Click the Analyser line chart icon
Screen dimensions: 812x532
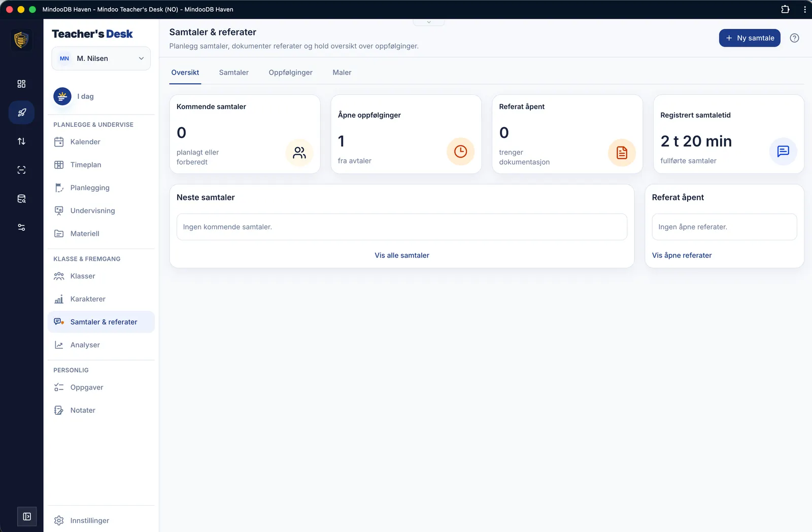(59, 345)
